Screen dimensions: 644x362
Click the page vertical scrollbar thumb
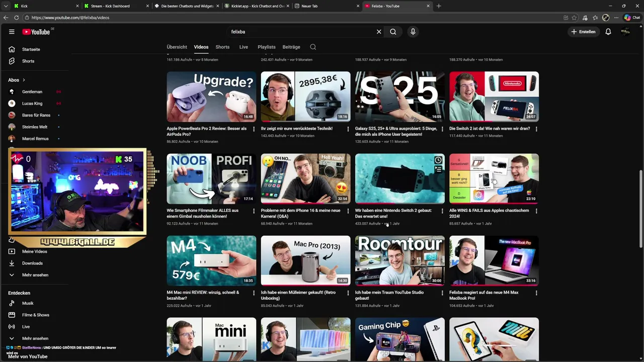coord(640,209)
